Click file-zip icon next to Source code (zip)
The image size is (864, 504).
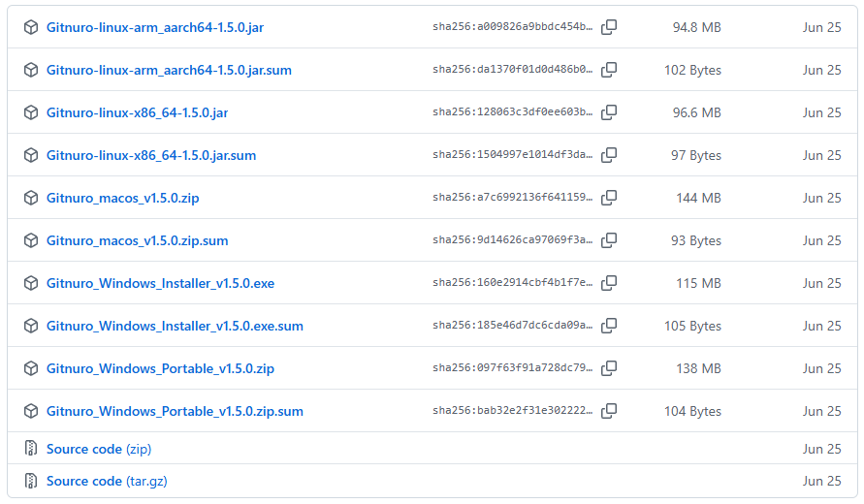(31, 449)
